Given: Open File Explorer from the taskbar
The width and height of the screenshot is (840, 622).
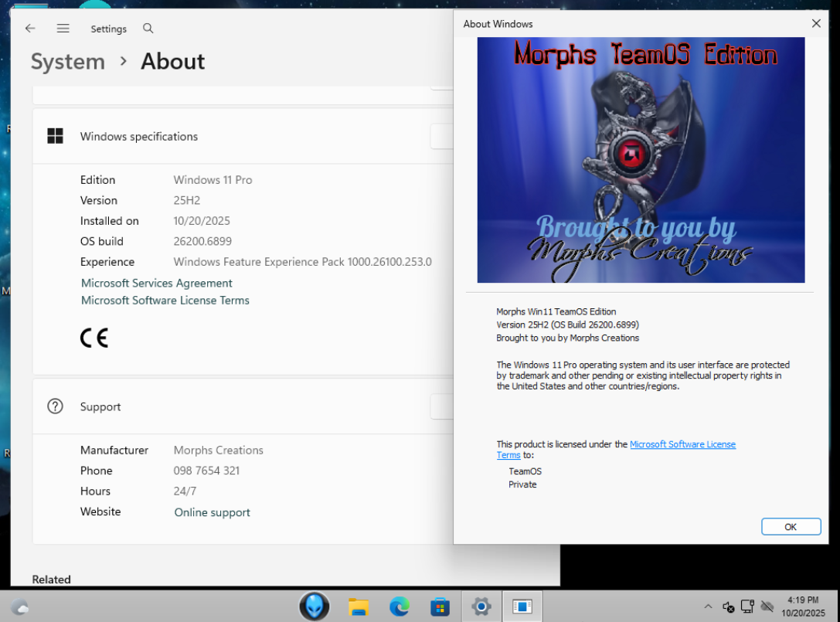Looking at the screenshot, I should tap(358, 607).
